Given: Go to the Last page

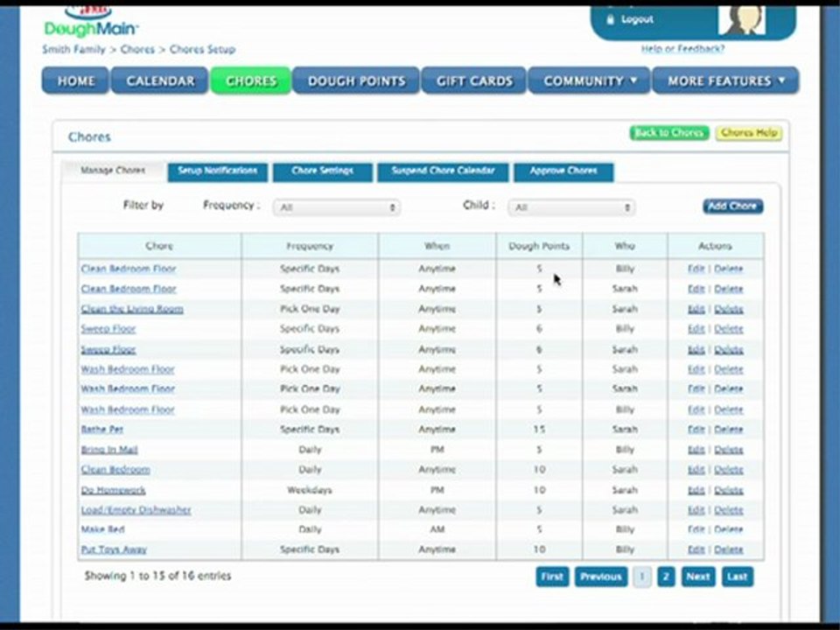Looking at the screenshot, I should [x=737, y=577].
